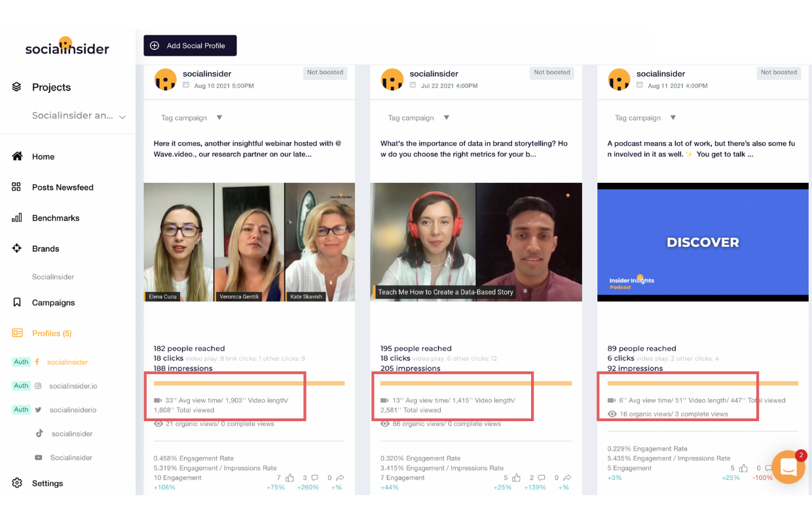Click the eye icon beside 21 organic views
Viewport: 812px width, 524px height.
(x=158, y=424)
